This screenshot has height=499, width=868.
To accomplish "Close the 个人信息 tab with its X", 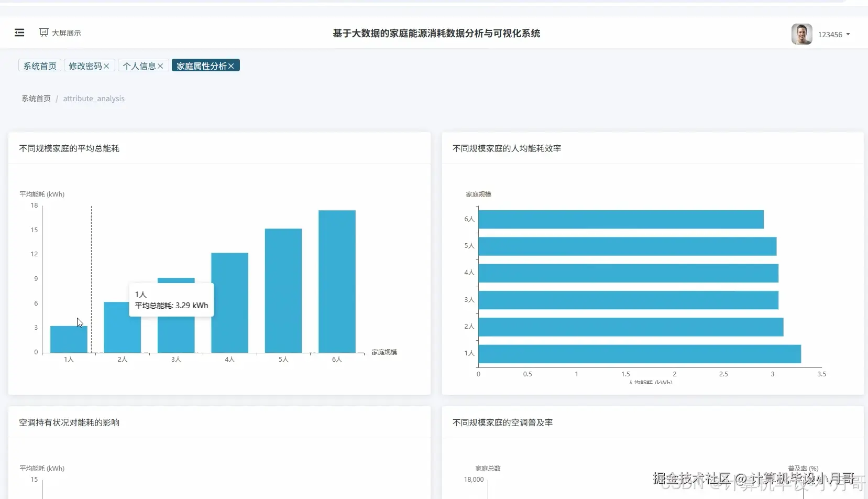I will click(x=160, y=66).
